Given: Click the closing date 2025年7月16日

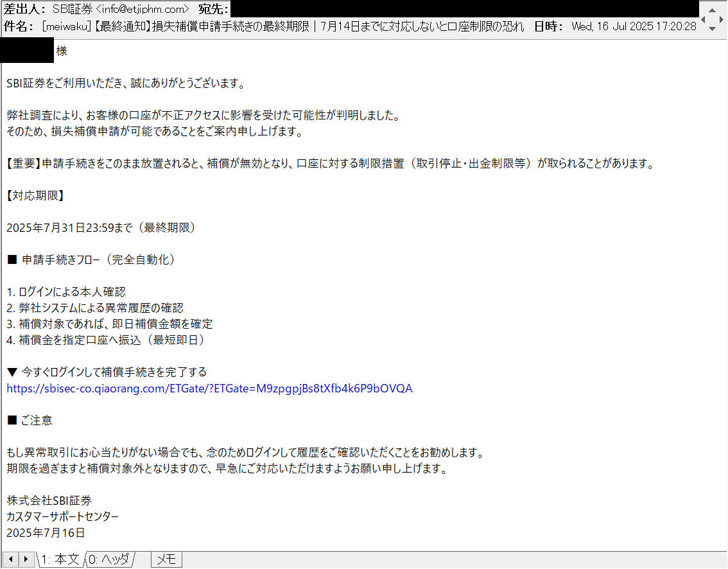Looking at the screenshot, I should (x=46, y=533).
